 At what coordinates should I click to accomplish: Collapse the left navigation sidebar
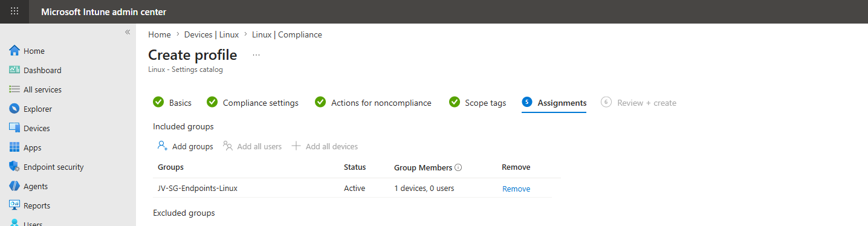(128, 32)
